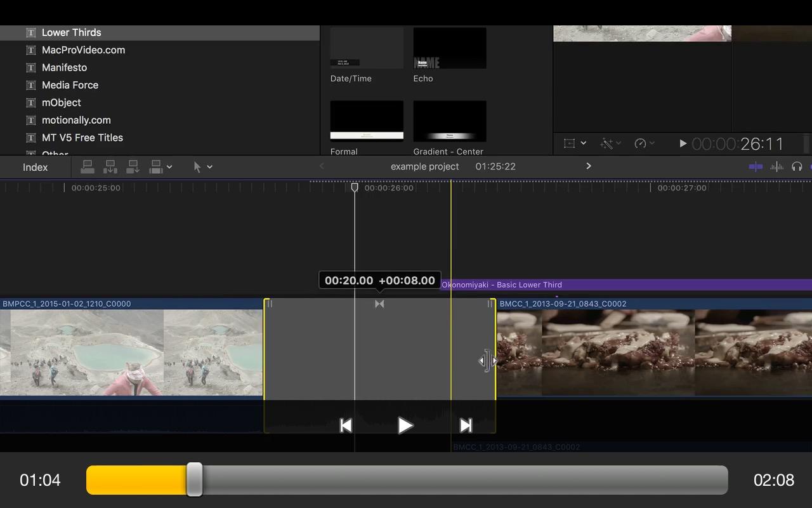Click the Overwrite clip edit icon
The width and height of the screenshot is (812, 508).
click(155, 167)
